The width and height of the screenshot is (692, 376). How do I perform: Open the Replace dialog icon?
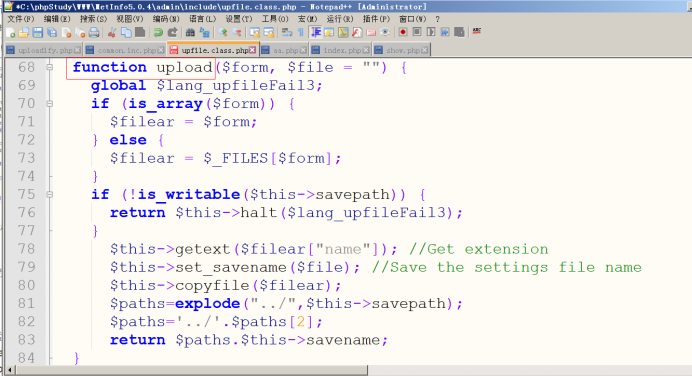tap(204, 32)
